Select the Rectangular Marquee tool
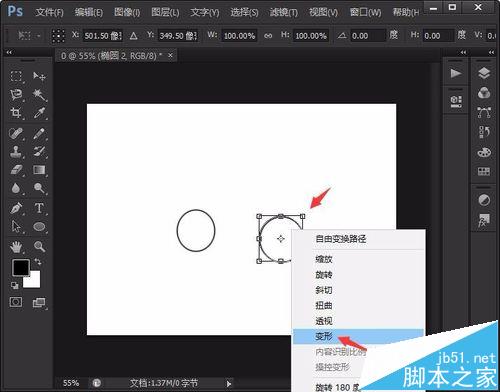The image size is (500, 392). click(16, 76)
